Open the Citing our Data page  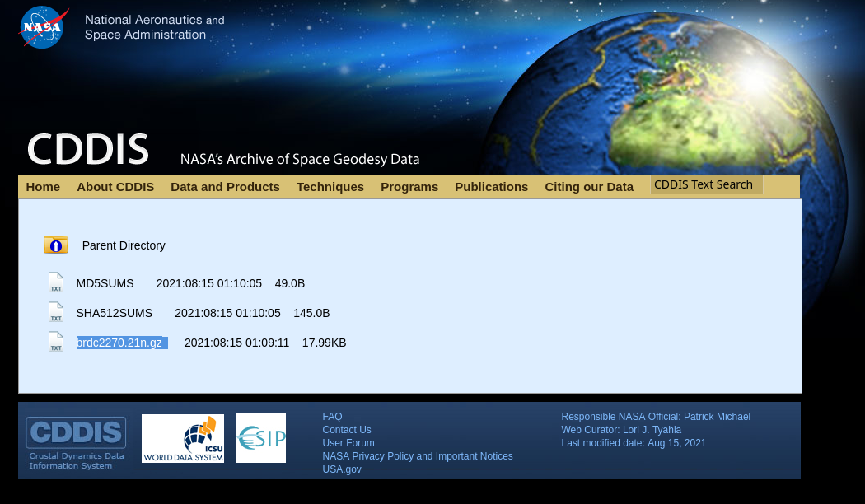pos(589,187)
